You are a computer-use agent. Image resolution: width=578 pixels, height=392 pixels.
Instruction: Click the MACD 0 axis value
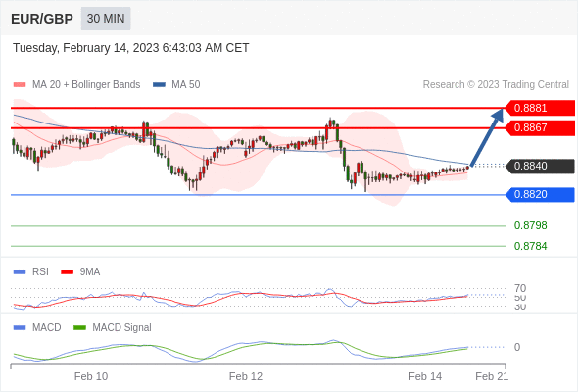[517, 347]
